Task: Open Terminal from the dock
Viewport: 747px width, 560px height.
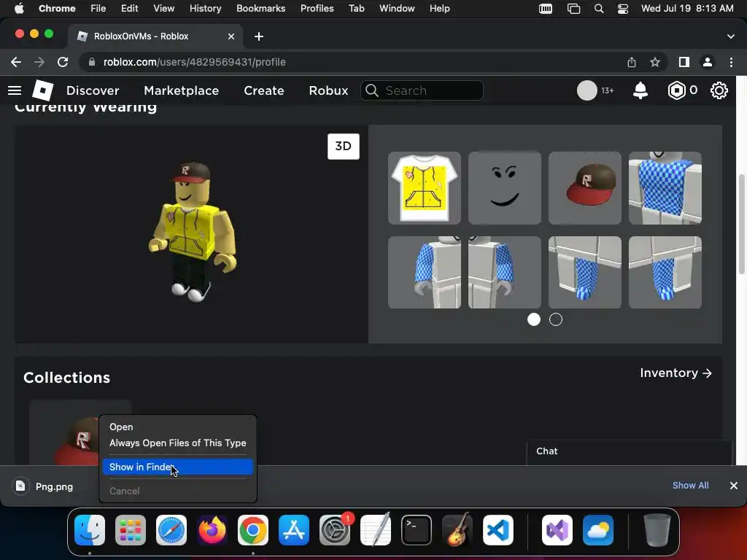Action: pos(417,530)
